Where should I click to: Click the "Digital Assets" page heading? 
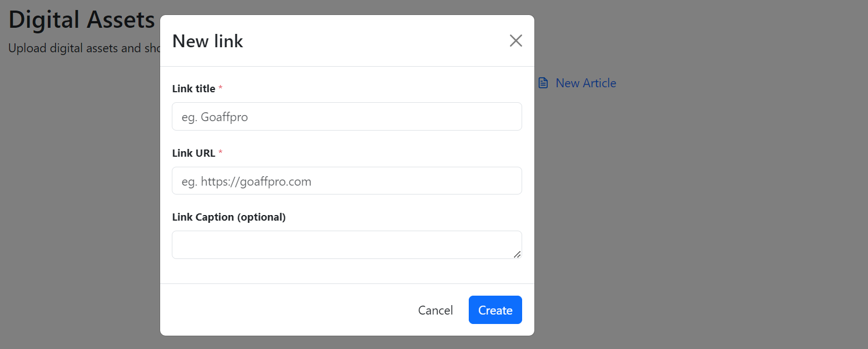pos(81,20)
